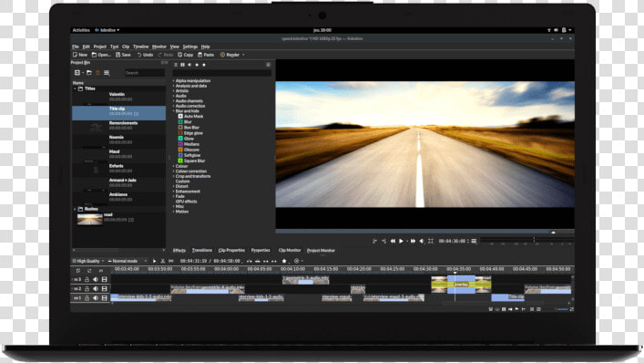Hide video on timeline track 3
The height and width of the screenshot is (363, 644).
[105, 280]
